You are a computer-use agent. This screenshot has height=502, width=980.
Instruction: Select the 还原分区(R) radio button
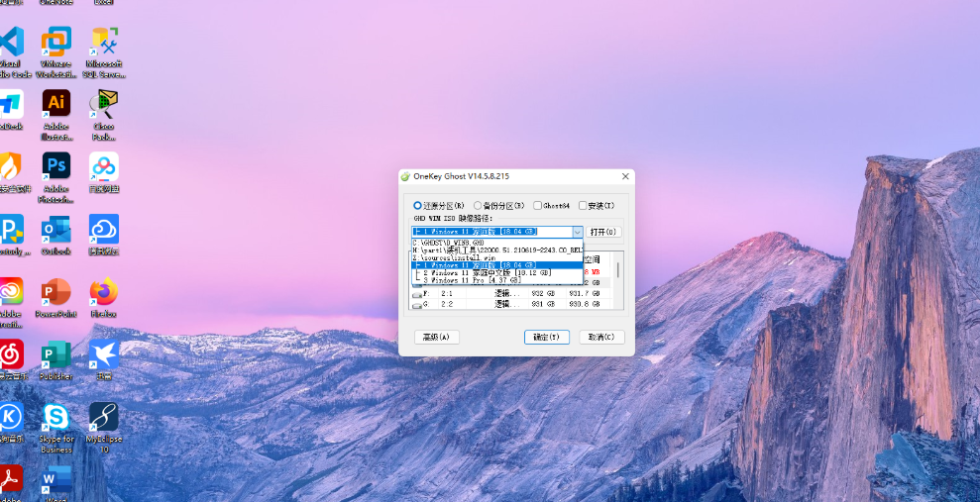tap(439, 205)
